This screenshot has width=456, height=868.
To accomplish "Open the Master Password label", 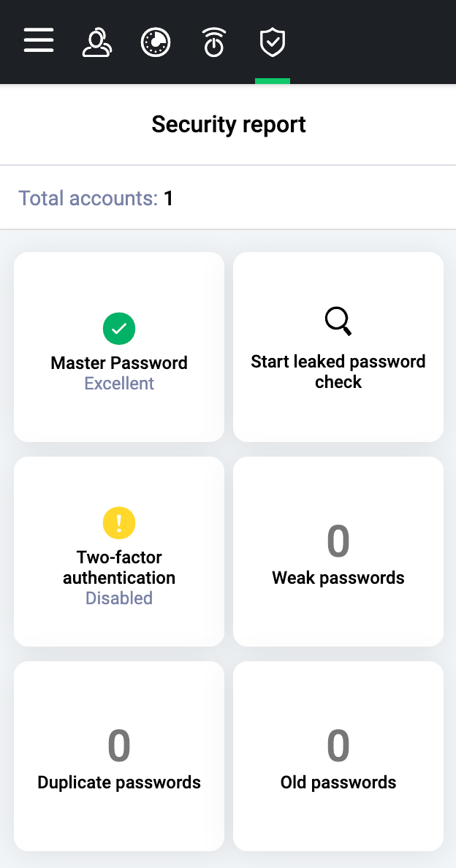I will (x=119, y=363).
